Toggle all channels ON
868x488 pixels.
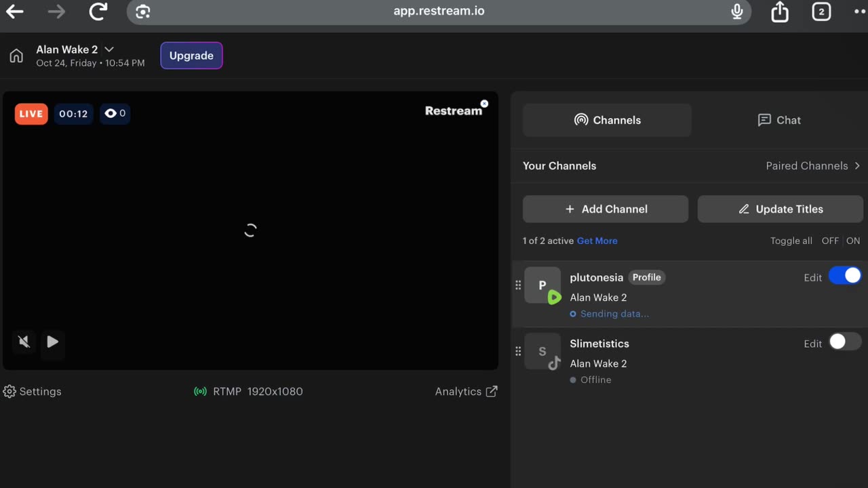[x=853, y=241]
